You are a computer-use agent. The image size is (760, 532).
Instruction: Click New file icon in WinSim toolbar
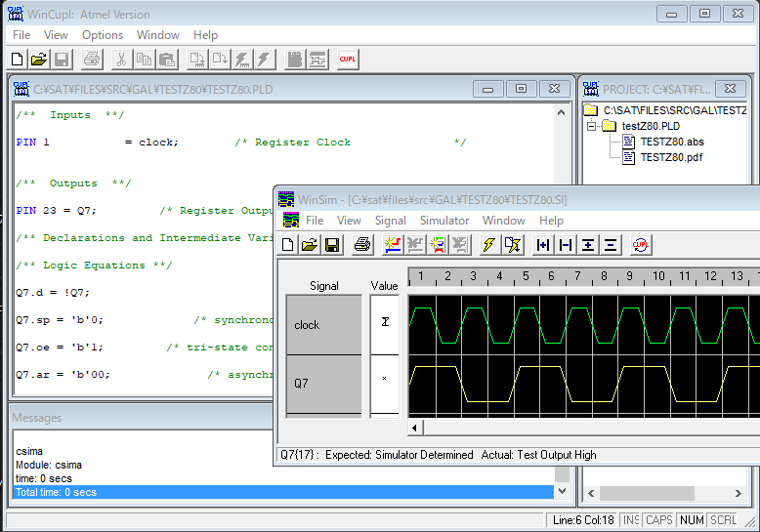[288, 245]
